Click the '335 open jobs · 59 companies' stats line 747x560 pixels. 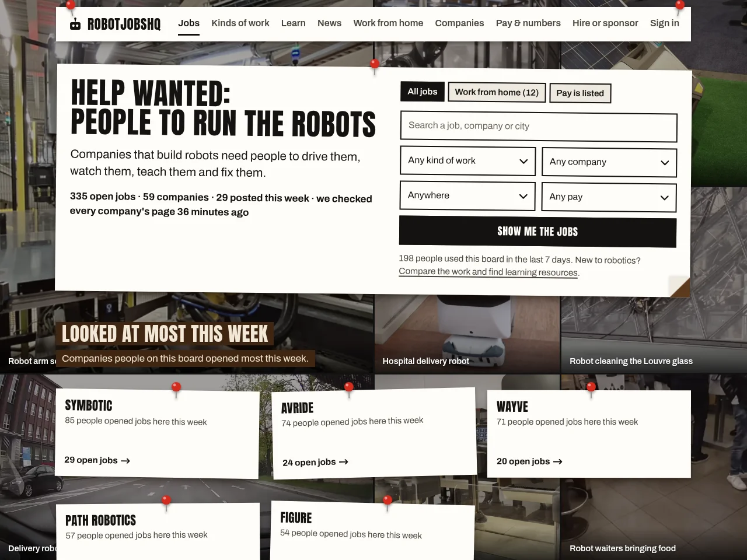pyautogui.click(x=221, y=204)
